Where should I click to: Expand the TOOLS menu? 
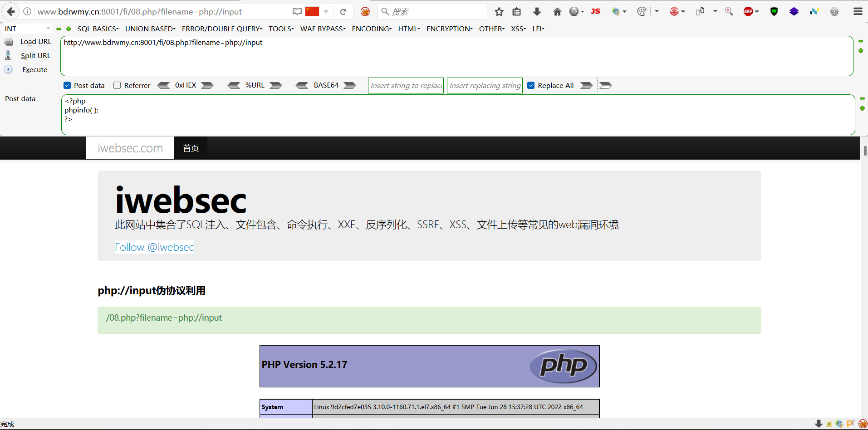click(x=281, y=29)
